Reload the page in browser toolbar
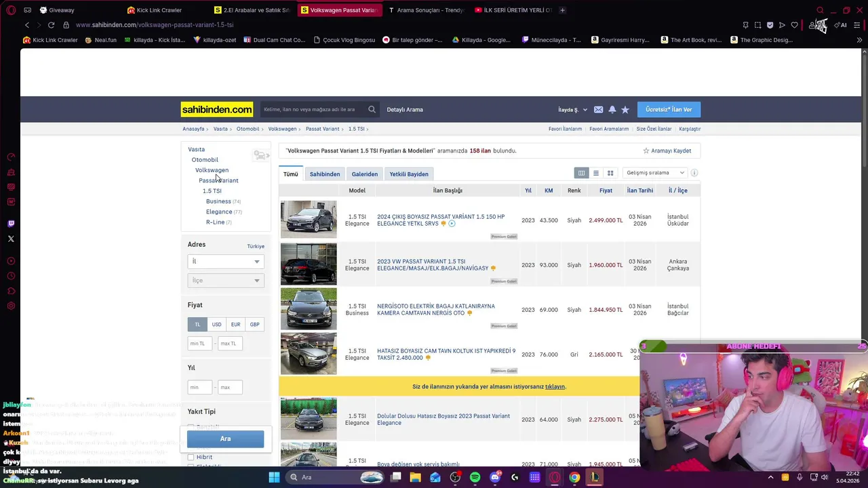The width and height of the screenshot is (868, 488). (x=51, y=25)
